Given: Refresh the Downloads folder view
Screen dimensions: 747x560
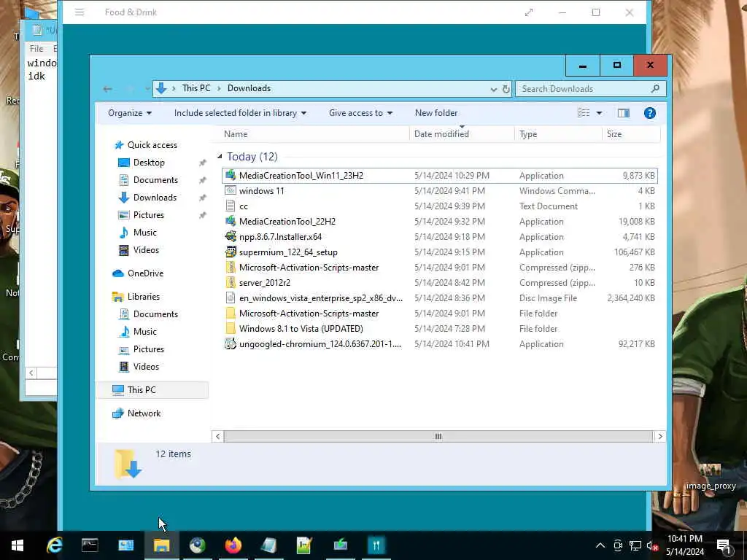Looking at the screenshot, I should click(x=506, y=89).
